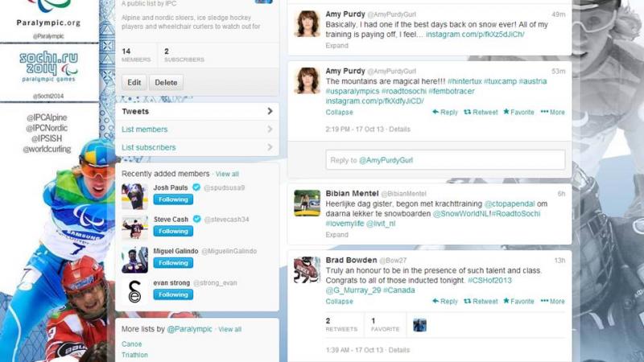Image resolution: width=644 pixels, height=362 pixels.
Task: Open Details of the 2:19 PM tweet
Action: point(399,129)
